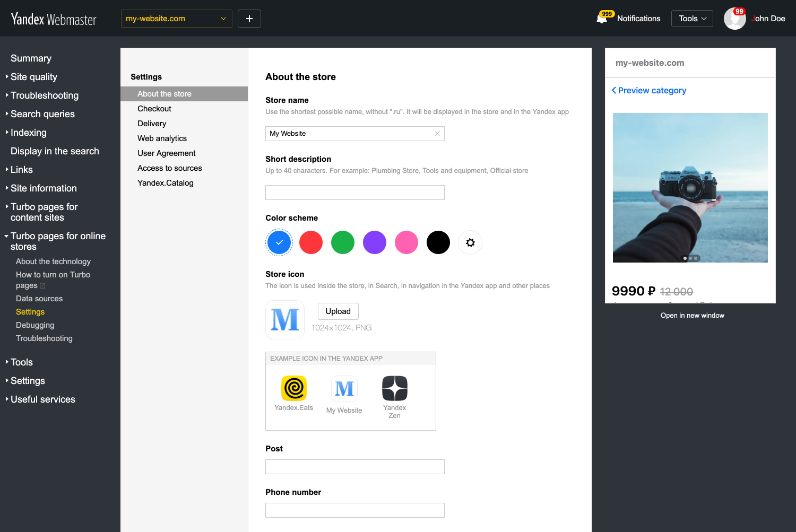The image size is (796, 532).
Task: Click the back chevron beside Preview category
Action: point(614,90)
